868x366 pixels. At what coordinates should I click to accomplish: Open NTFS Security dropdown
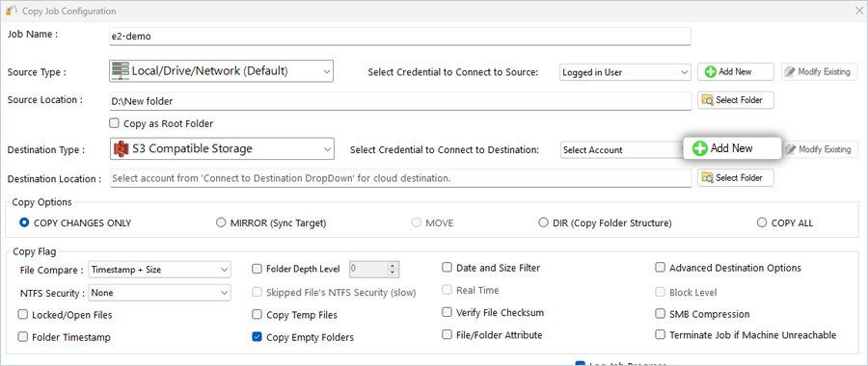coord(159,293)
